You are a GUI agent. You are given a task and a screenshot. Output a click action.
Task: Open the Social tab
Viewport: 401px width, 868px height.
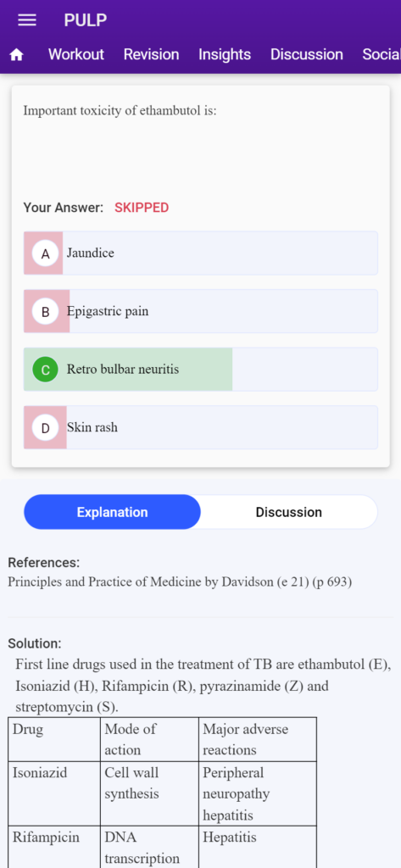(381, 54)
